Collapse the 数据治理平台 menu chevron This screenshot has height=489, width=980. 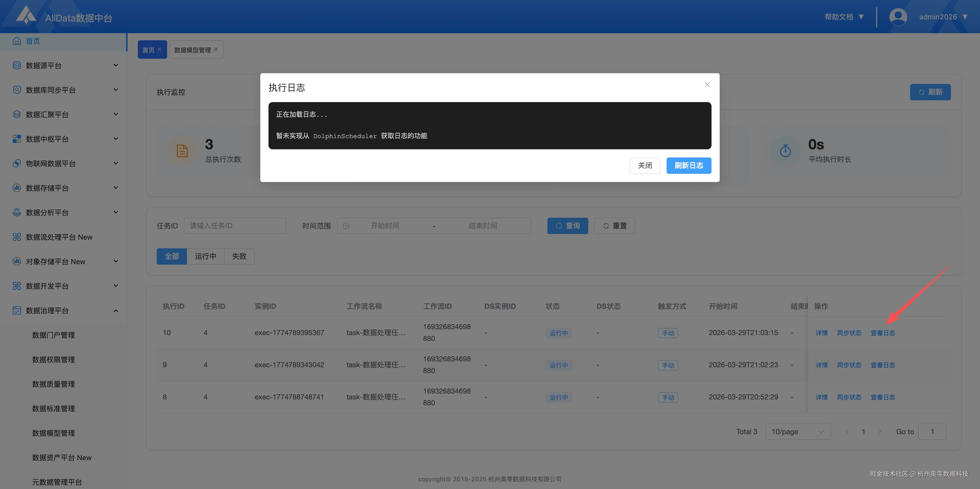click(x=116, y=311)
